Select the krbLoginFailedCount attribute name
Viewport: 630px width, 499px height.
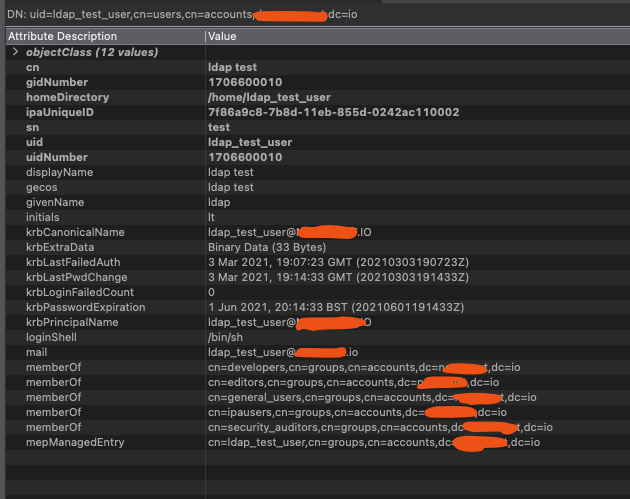pos(80,292)
